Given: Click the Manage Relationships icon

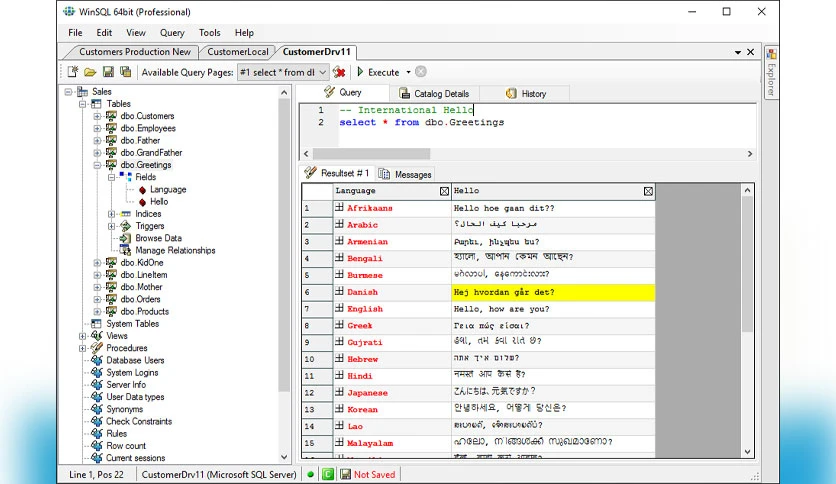Looking at the screenshot, I should 125,251.
